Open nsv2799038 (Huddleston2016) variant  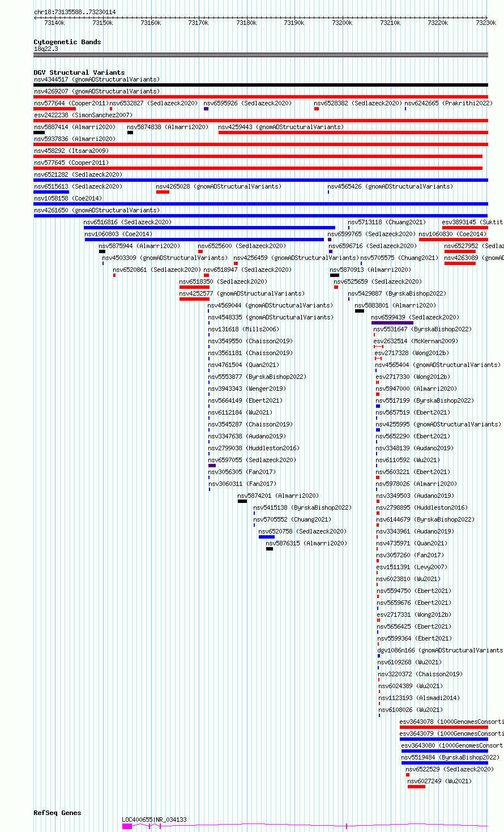click(x=254, y=449)
